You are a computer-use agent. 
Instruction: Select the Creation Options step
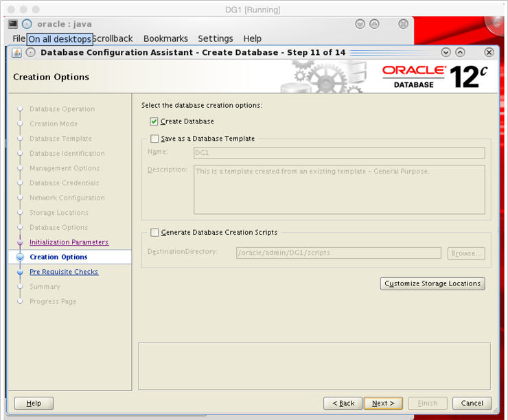[58, 257]
